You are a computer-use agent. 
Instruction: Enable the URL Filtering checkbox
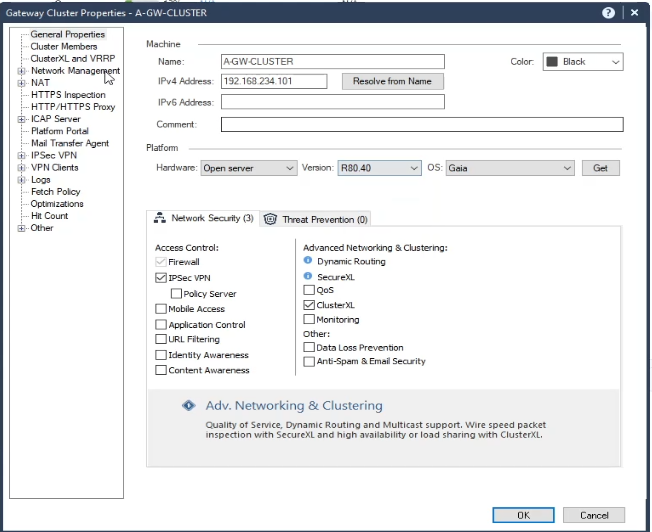click(161, 339)
